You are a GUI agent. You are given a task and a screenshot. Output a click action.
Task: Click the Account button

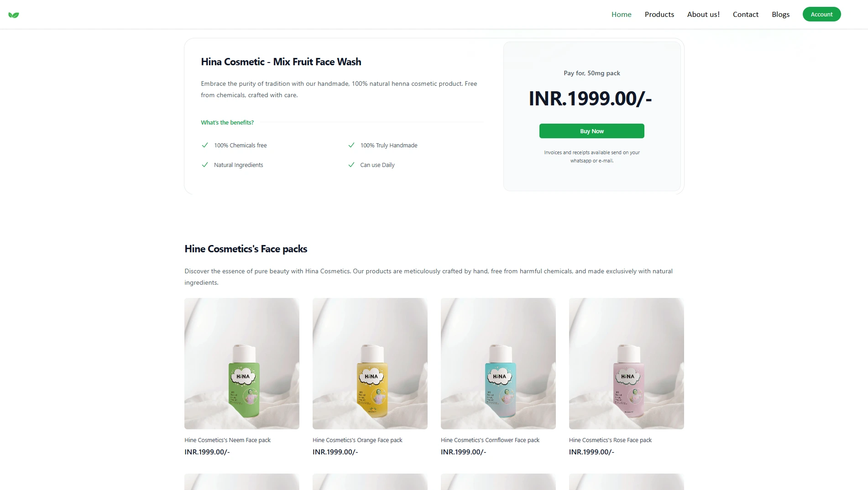[x=821, y=14]
